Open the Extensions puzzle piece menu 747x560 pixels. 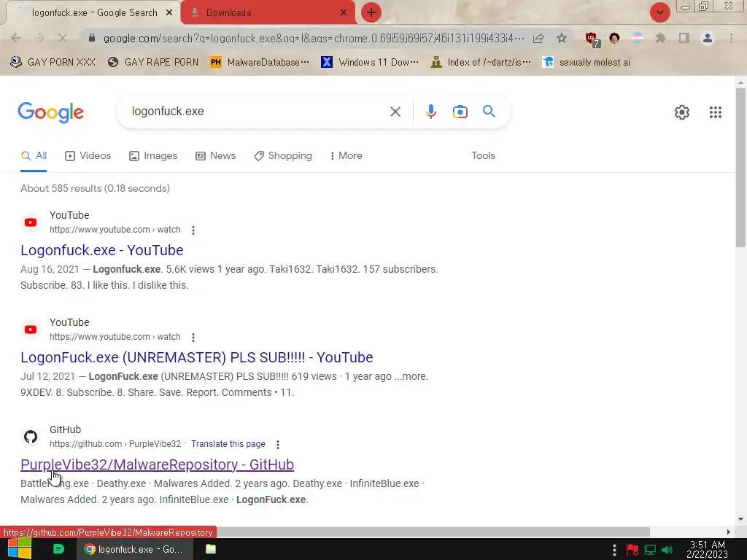point(660,38)
